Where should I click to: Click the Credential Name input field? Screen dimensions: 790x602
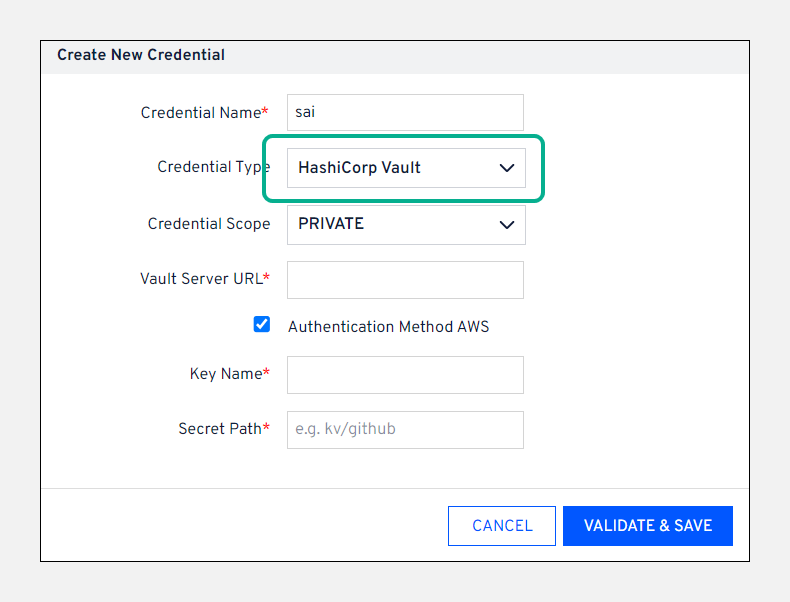(x=405, y=112)
